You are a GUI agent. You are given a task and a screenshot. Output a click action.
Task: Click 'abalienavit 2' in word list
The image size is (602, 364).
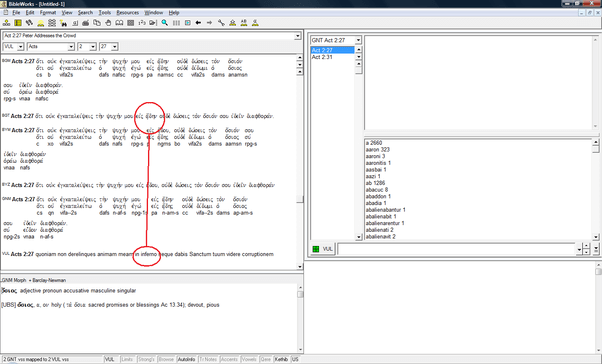(x=380, y=237)
